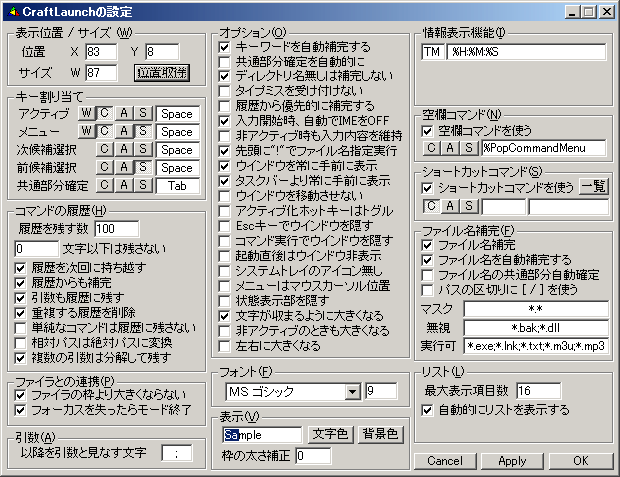Toggle W modifier for アクティブ key
The height and width of the screenshot is (477, 620).
click(x=86, y=113)
